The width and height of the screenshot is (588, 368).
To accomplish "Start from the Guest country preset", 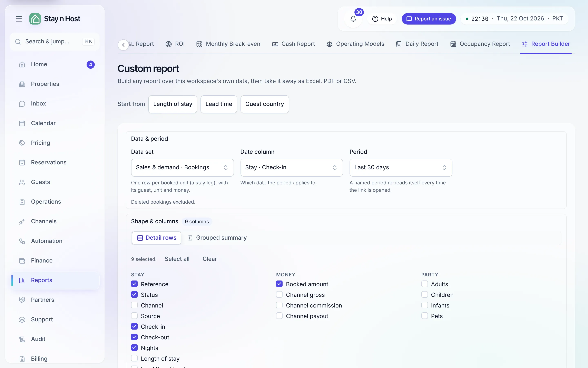I will pyautogui.click(x=265, y=104).
